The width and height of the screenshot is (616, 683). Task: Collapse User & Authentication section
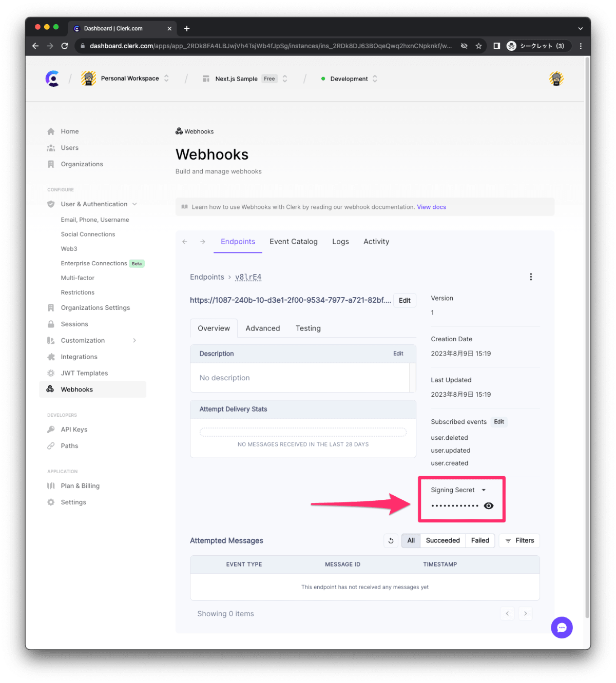click(134, 204)
